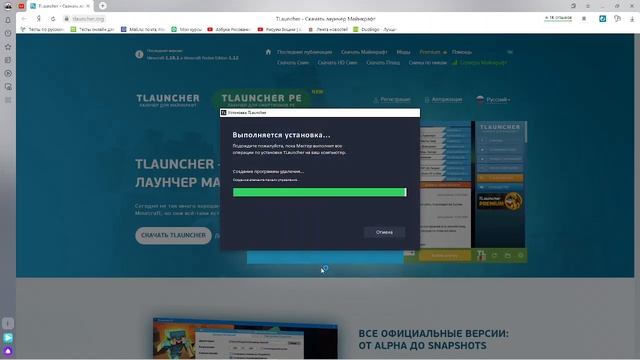Click the green installation progress bar
The width and height of the screenshot is (640, 360).
click(320, 192)
